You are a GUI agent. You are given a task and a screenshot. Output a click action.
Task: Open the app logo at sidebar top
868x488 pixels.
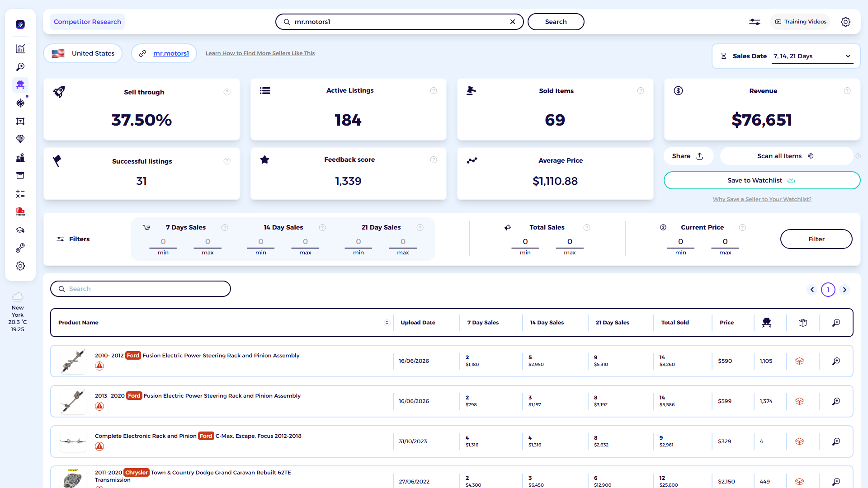click(20, 24)
